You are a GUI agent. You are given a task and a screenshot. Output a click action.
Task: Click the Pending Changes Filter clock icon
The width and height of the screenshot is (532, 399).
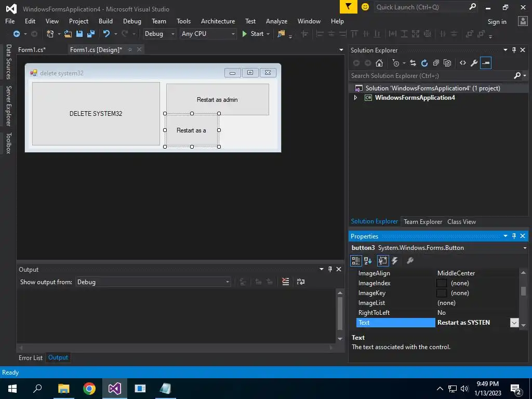pos(395,63)
